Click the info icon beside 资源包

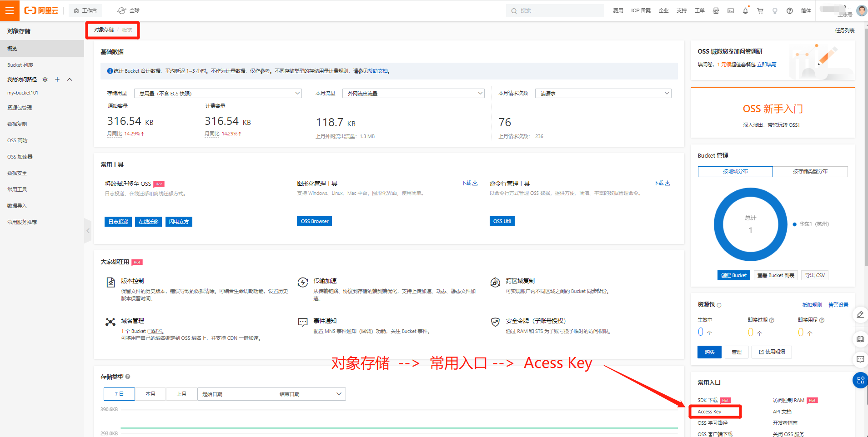(x=719, y=305)
